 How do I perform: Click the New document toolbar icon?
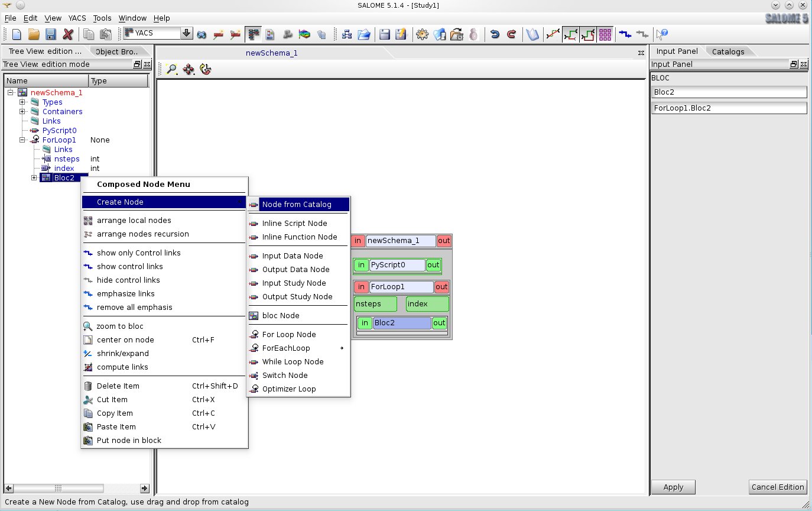(17, 34)
